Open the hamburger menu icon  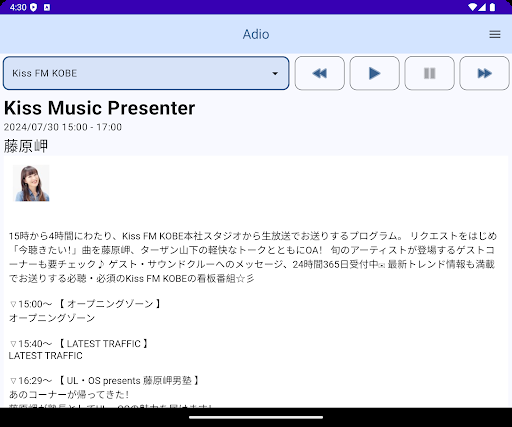point(495,34)
